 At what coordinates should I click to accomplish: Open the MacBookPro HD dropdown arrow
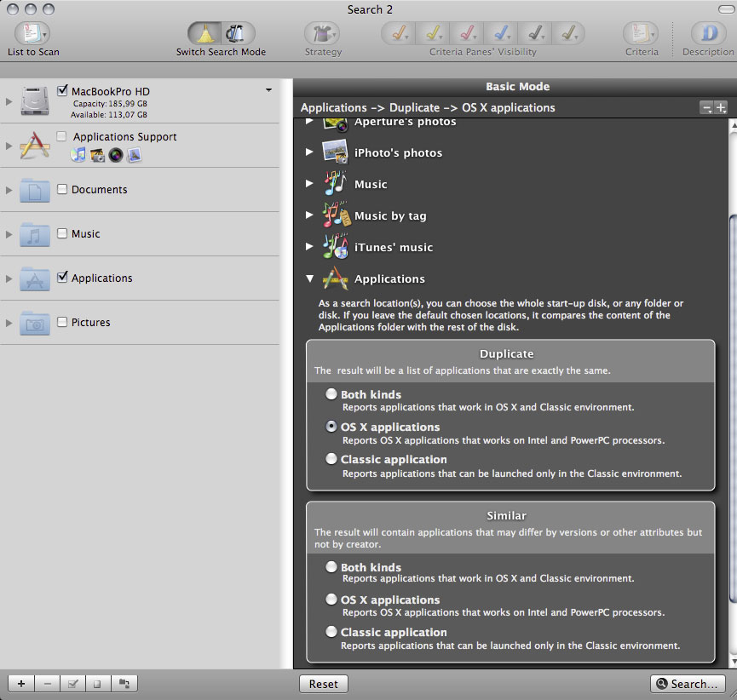pyautogui.click(x=269, y=89)
